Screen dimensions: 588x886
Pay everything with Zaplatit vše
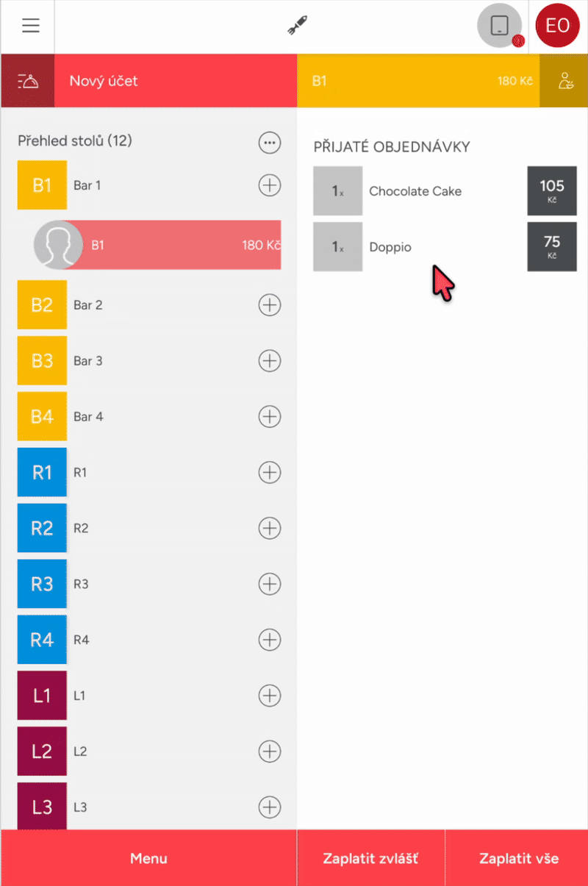coord(518,858)
